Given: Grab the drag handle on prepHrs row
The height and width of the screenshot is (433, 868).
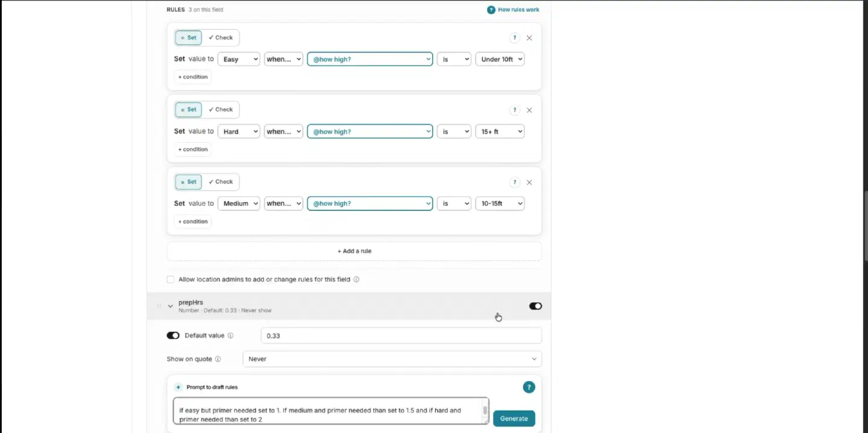Looking at the screenshot, I should [x=159, y=306].
